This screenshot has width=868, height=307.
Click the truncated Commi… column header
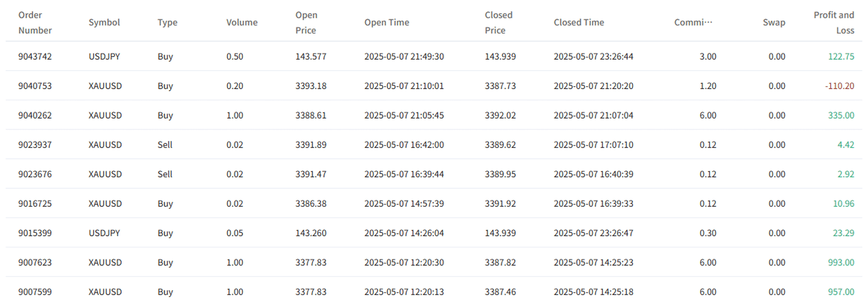[693, 23]
